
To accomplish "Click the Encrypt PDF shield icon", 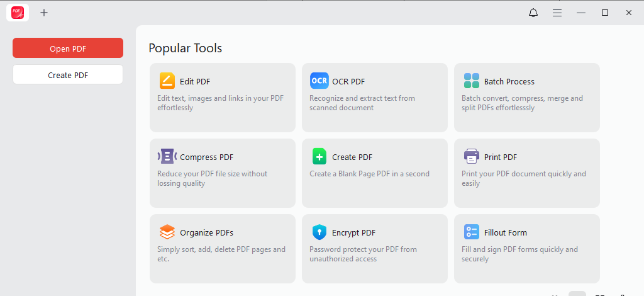I will 319,232.
